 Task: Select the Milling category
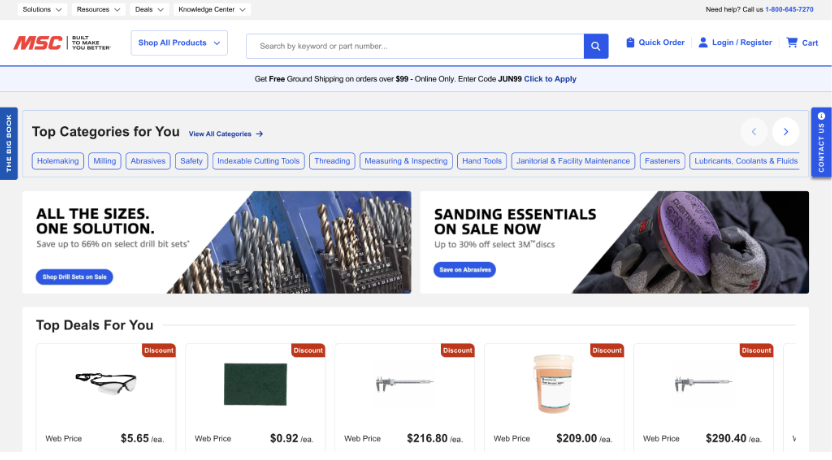pos(105,161)
